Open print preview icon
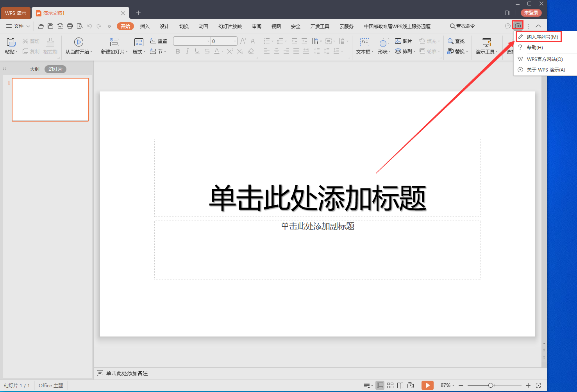The image size is (577, 392). pyautogui.click(x=80, y=26)
